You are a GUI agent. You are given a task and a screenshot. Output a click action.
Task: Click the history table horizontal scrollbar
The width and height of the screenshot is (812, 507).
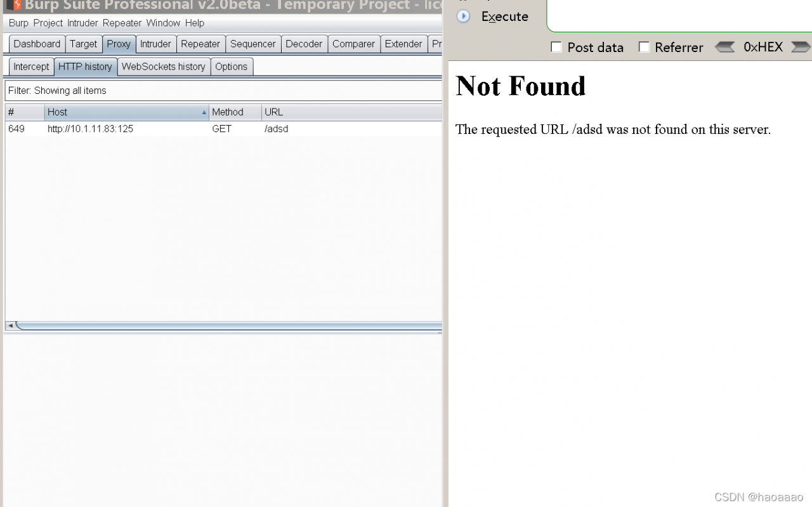coord(228,326)
